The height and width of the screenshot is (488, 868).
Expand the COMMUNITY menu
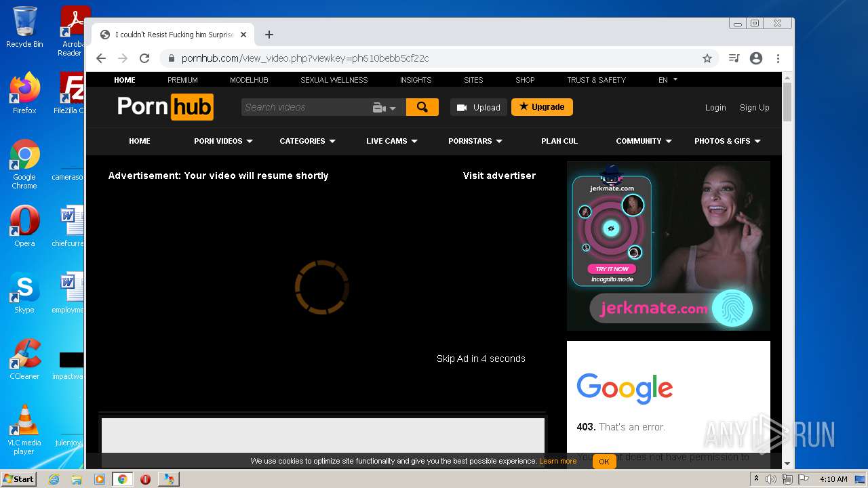[644, 141]
